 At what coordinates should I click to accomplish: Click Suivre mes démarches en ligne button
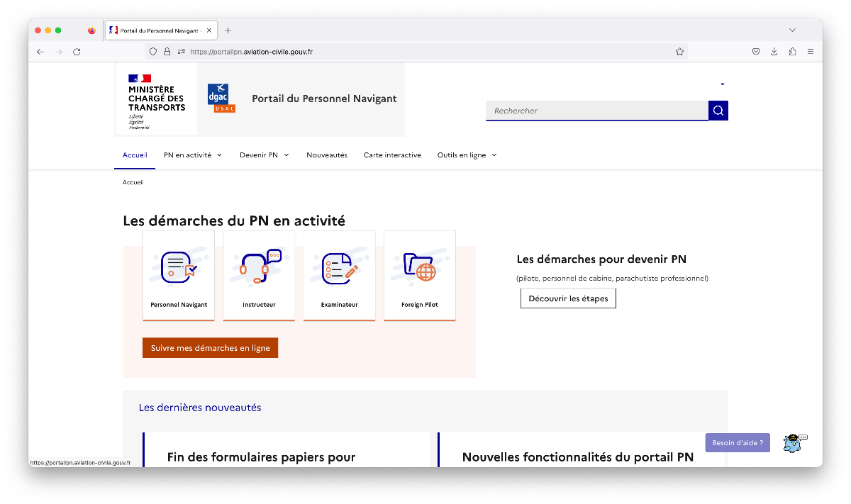[x=210, y=348]
